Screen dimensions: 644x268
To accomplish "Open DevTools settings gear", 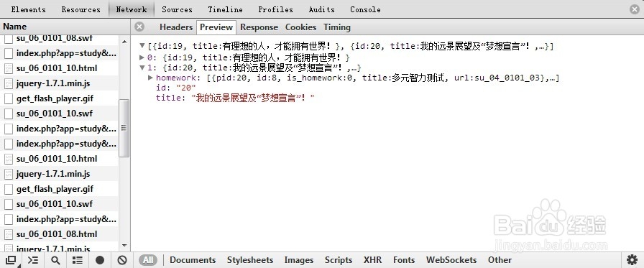I will tap(632, 260).
